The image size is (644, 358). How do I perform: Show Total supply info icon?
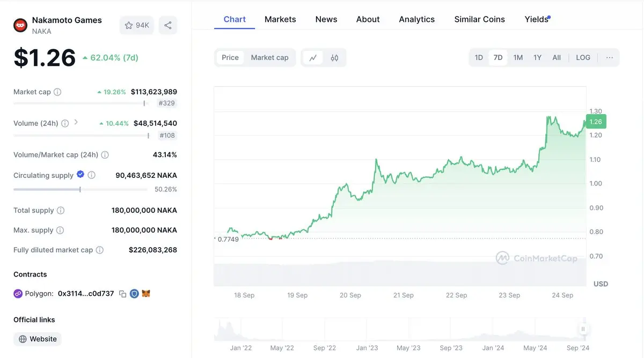click(61, 211)
